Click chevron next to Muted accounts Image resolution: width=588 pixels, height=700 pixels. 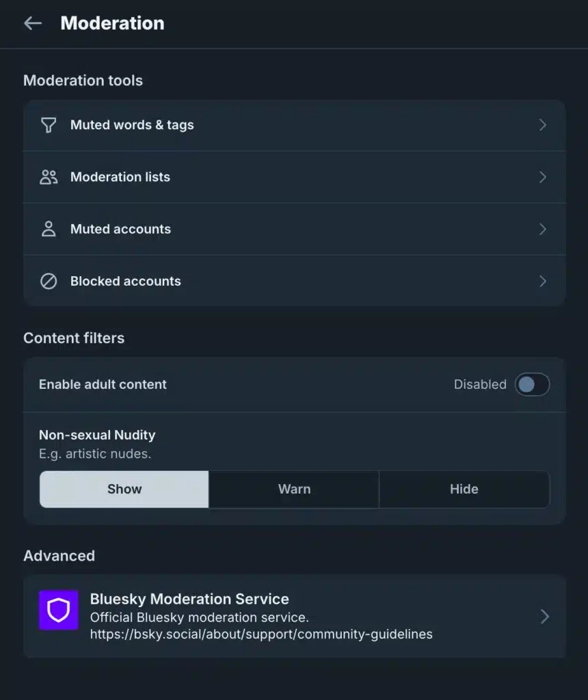542,229
